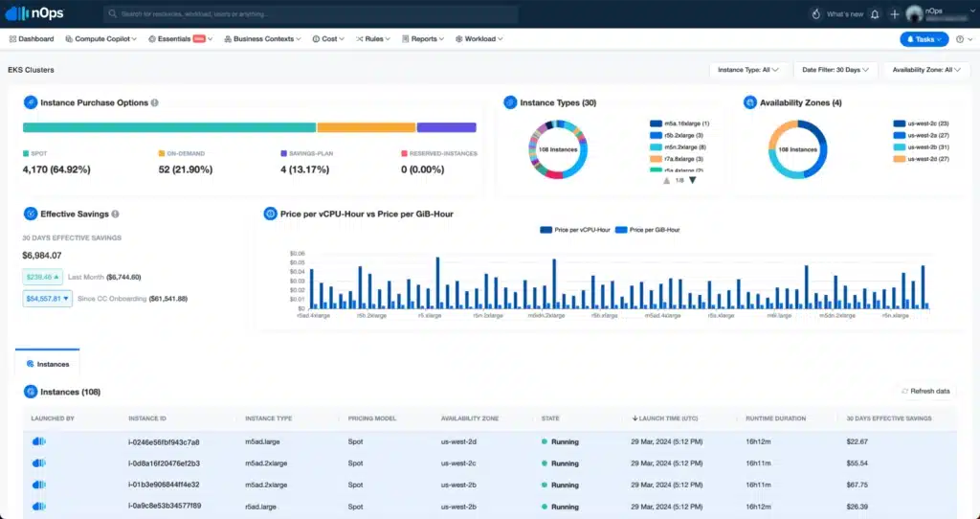This screenshot has width=980, height=519.
Task: Click the search magnifier icon
Action: (113, 13)
